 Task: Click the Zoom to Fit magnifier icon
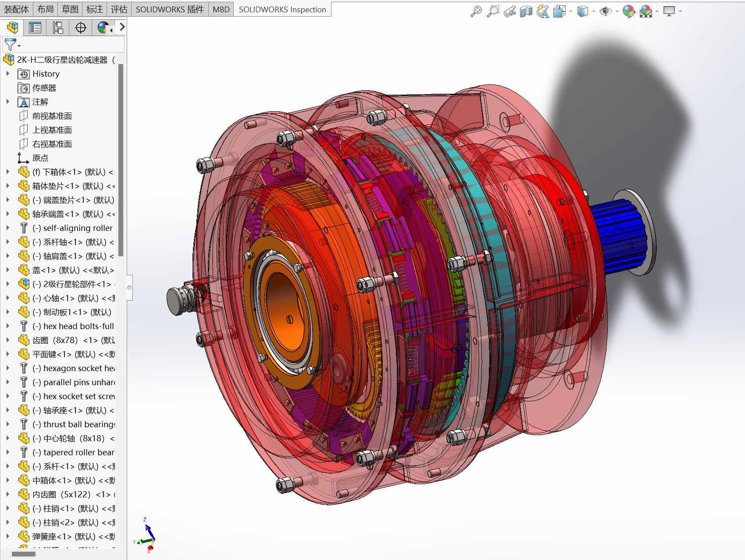[476, 11]
